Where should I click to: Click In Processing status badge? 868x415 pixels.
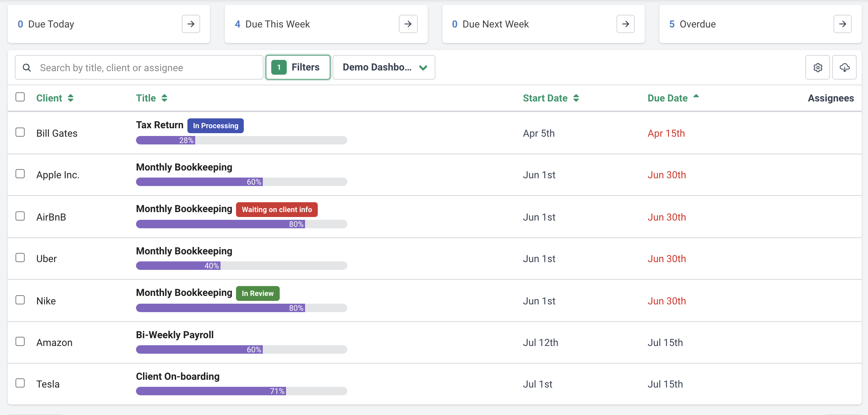tap(215, 126)
